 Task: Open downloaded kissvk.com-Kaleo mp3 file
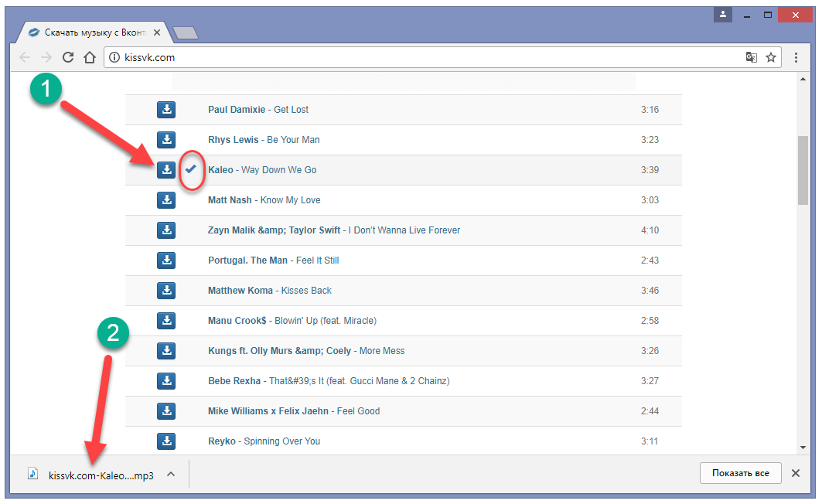pos(93,475)
